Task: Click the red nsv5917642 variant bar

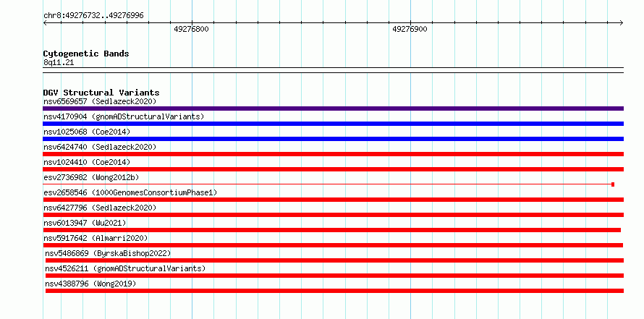Action: [333, 245]
